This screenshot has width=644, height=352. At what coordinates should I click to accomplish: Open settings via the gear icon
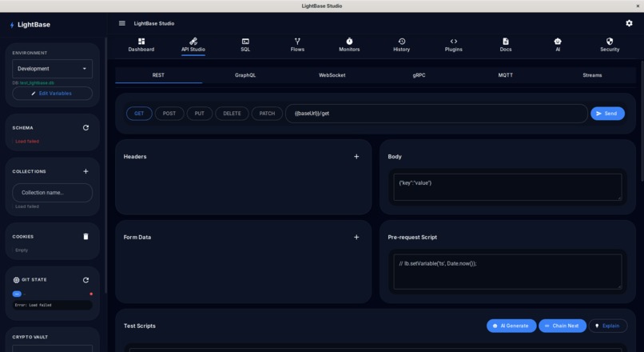629,23
